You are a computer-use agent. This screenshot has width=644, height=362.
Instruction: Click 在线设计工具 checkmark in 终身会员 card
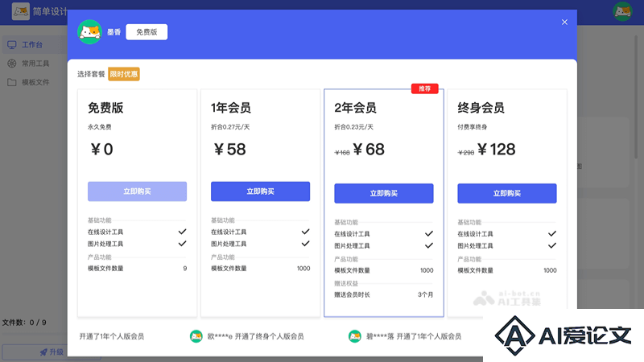pyautogui.click(x=552, y=234)
